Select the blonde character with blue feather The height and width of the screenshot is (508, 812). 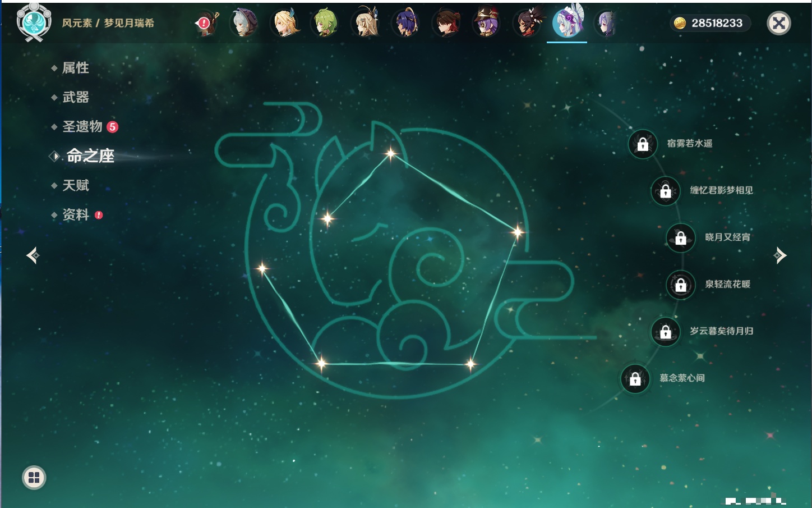(285, 24)
